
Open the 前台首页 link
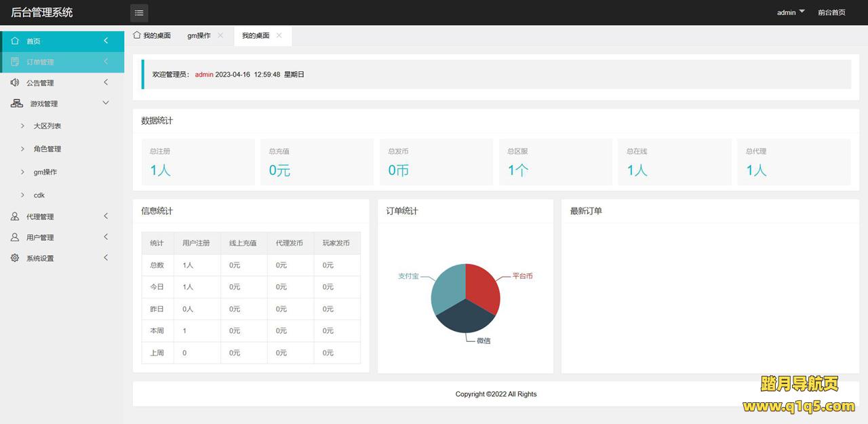831,12
